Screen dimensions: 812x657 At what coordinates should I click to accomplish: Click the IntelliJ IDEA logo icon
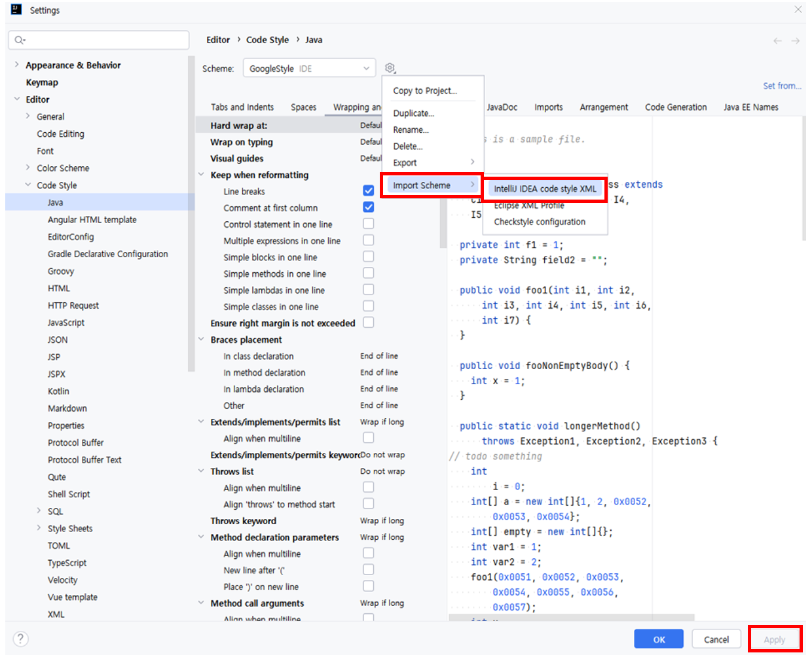[x=16, y=10]
